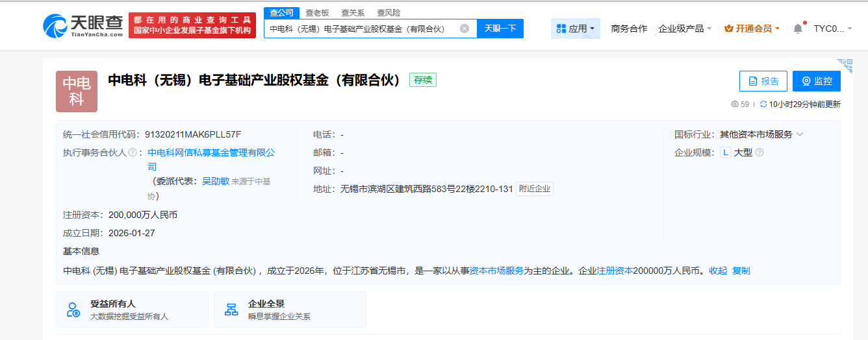
Task: Open the 吴劭敏 representative link
Action: 216,182
